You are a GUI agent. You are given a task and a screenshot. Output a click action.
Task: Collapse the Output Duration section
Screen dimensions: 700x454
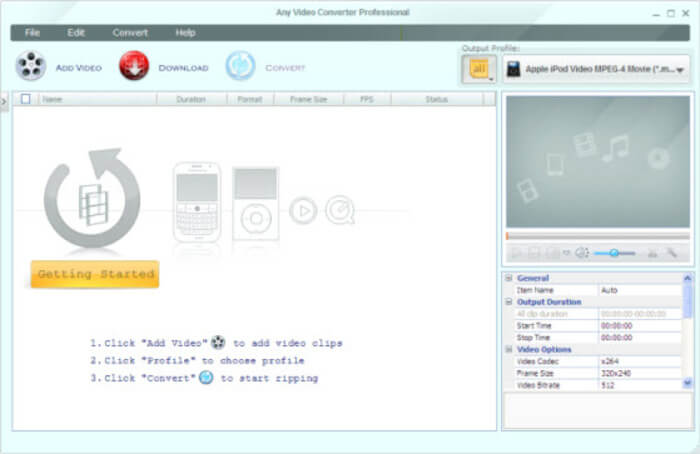509,302
